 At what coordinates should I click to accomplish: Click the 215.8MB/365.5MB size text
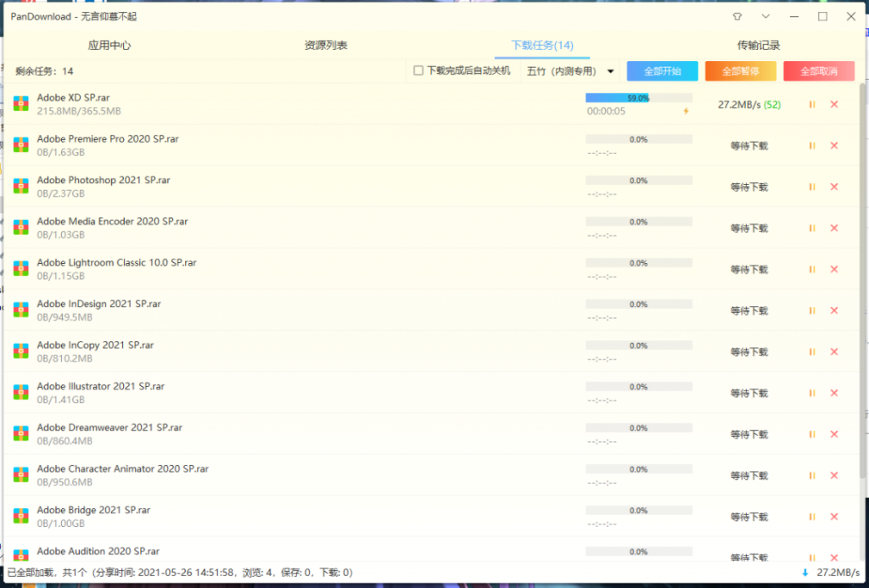pos(79,111)
